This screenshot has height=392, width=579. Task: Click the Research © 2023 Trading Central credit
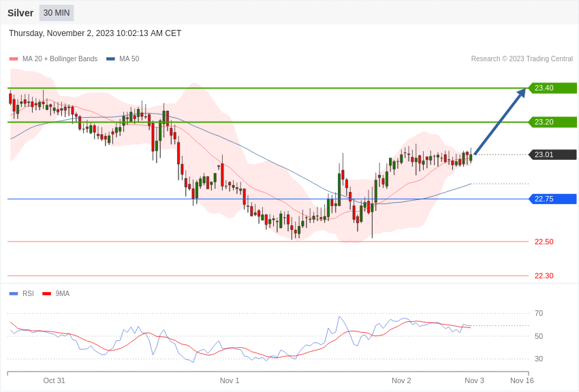[x=522, y=59]
